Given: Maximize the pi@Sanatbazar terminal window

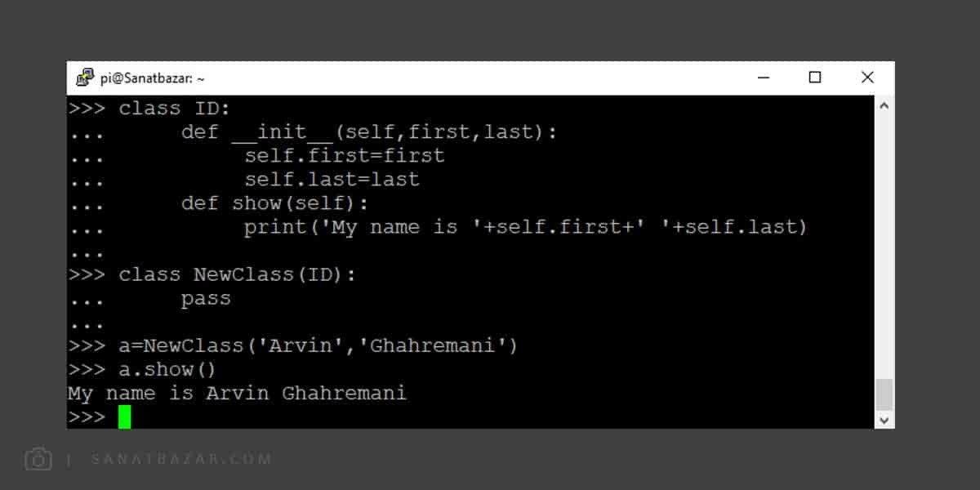Looking at the screenshot, I should click(x=815, y=78).
